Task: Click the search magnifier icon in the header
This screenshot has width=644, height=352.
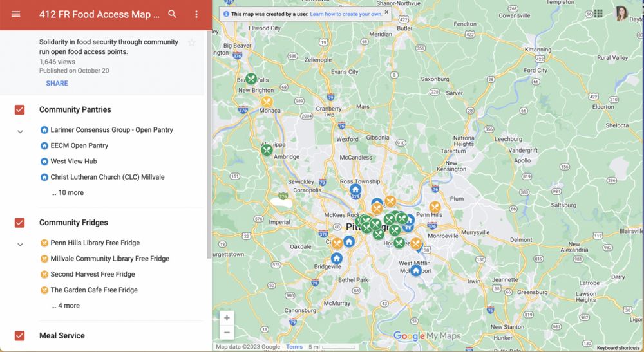Action: (173, 14)
